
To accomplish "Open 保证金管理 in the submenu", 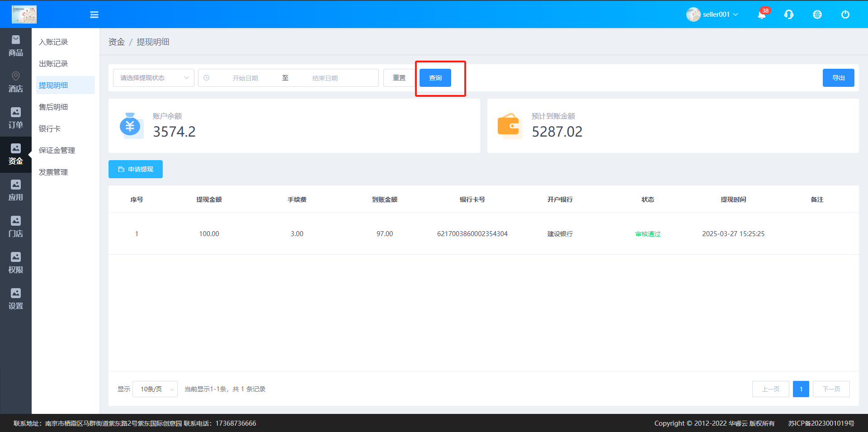I will (x=57, y=151).
